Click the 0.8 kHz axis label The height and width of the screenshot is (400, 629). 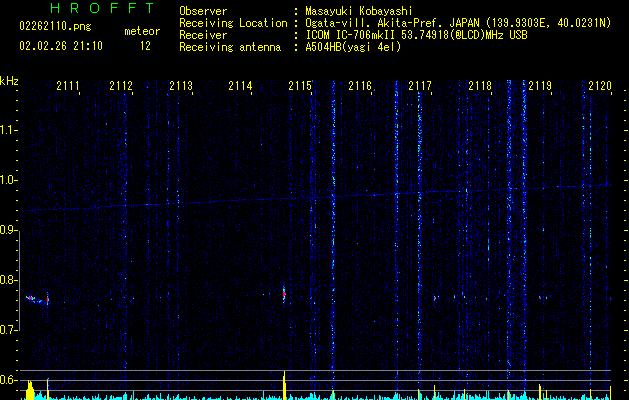tap(7, 280)
